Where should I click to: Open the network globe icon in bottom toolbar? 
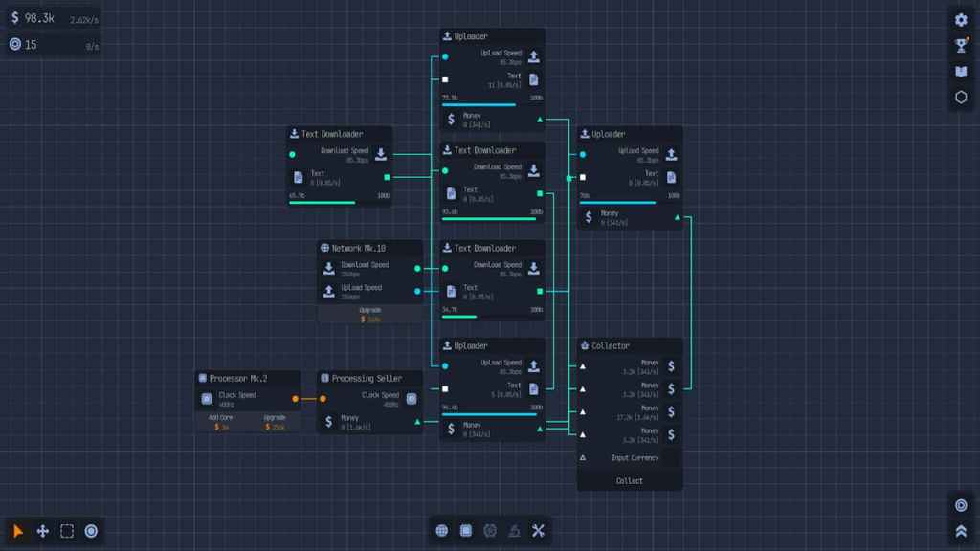pyautogui.click(x=442, y=529)
